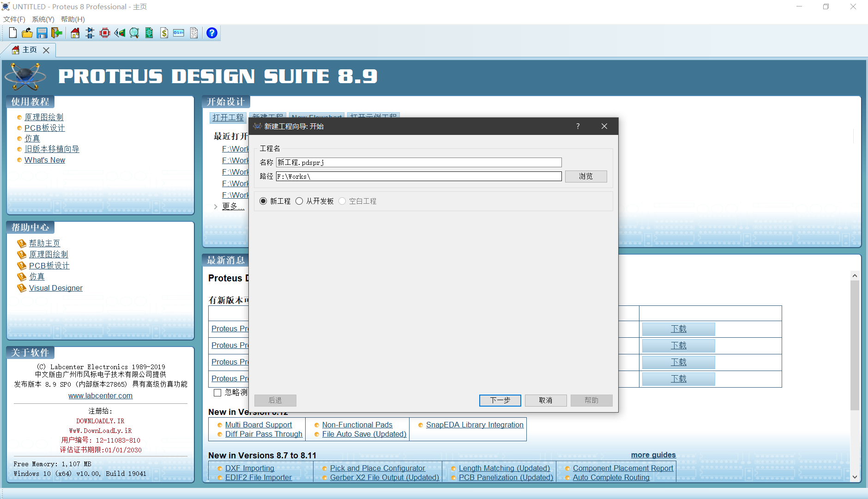This screenshot has width=868, height=499.
Task: Open the Multi Board Support link
Action: tap(259, 425)
